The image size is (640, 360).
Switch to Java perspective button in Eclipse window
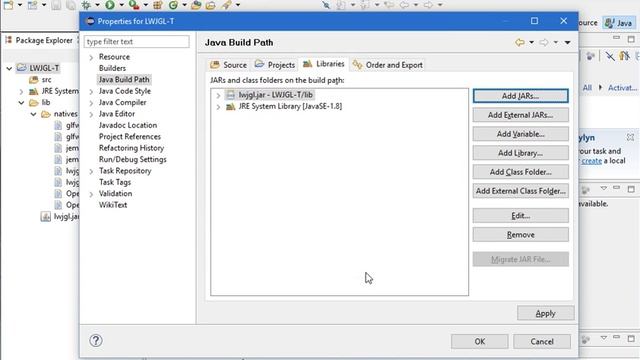click(619, 23)
